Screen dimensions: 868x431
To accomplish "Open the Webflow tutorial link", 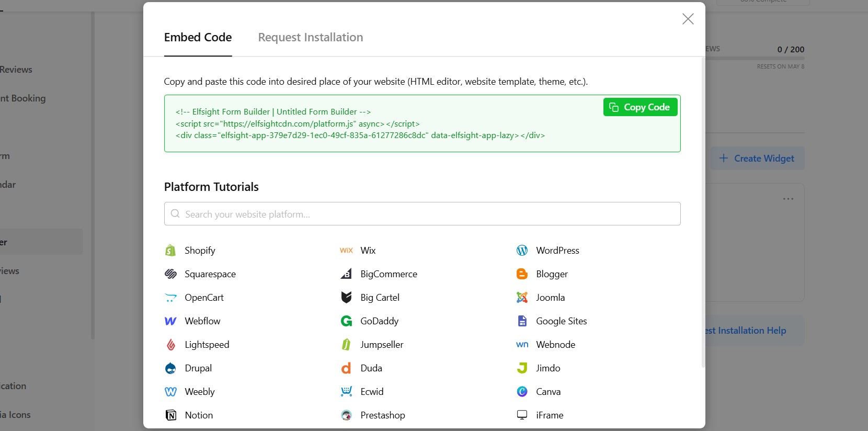I will (x=202, y=321).
